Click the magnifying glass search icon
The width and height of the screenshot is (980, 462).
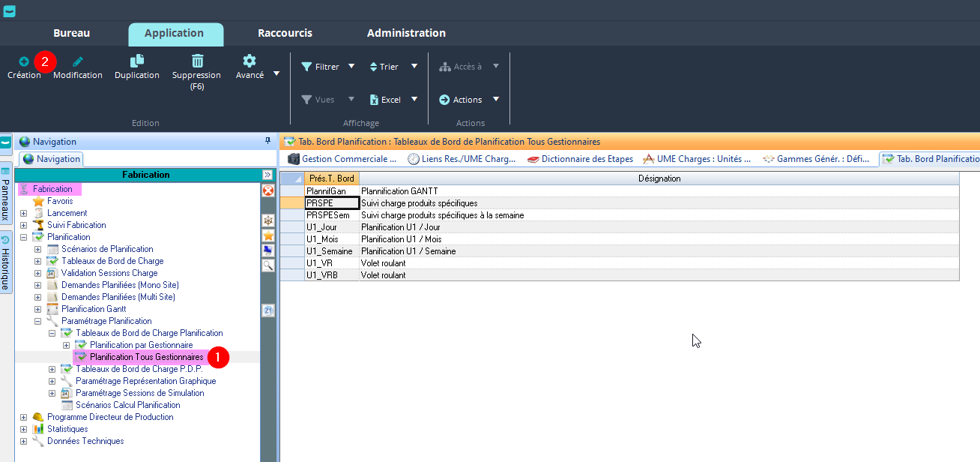(267, 265)
